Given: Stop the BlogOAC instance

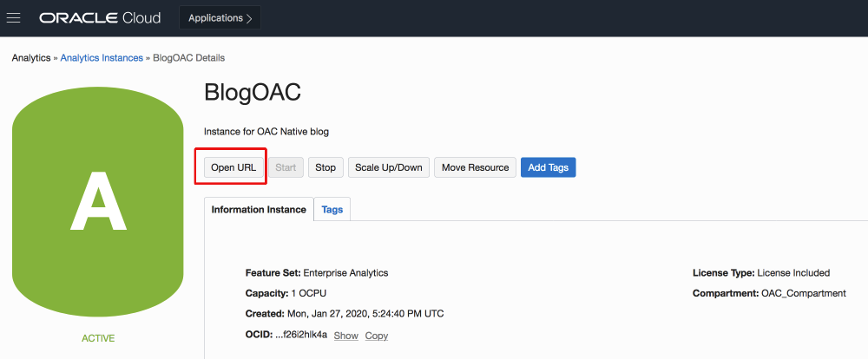Looking at the screenshot, I should (x=325, y=167).
